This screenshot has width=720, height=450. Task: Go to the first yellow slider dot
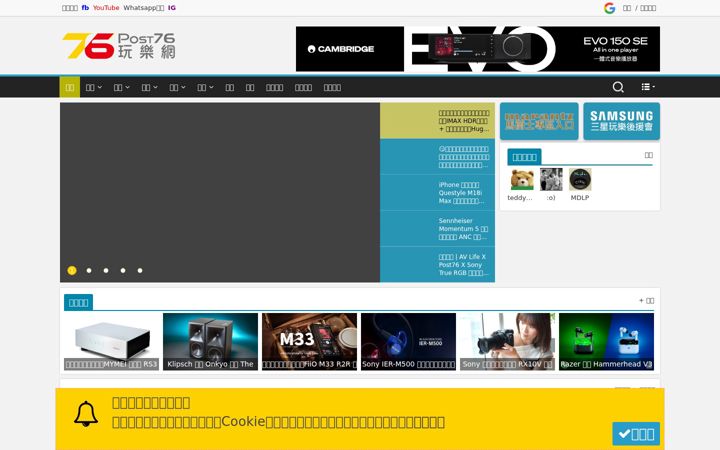coord(72,270)
